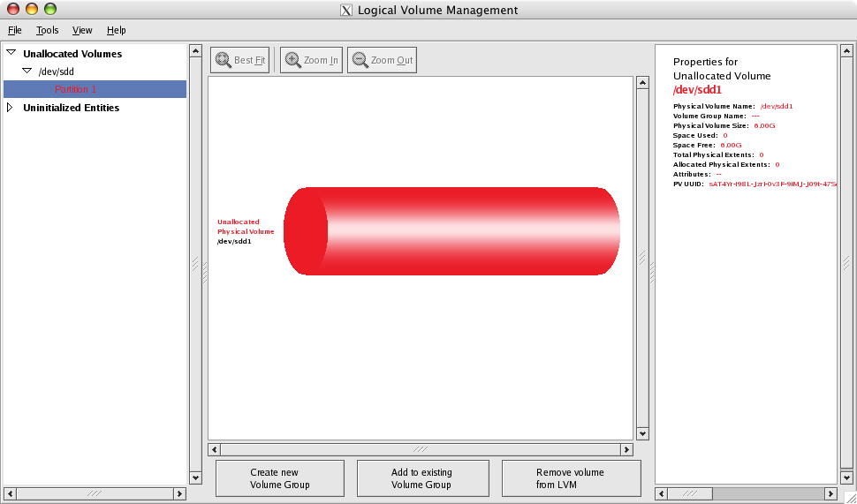Click the Zoom Out magnifier icon
The width and height of the screenshot is (857, 504).
point(360,60)
